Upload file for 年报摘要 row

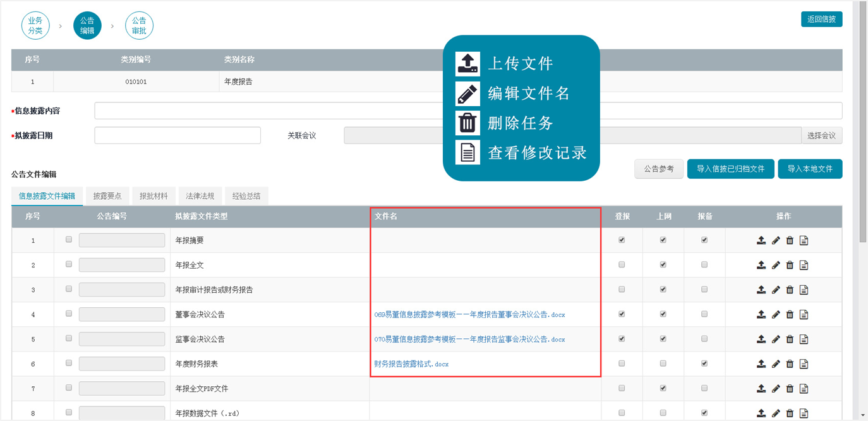pyautogui.click(x=761, y=240)
